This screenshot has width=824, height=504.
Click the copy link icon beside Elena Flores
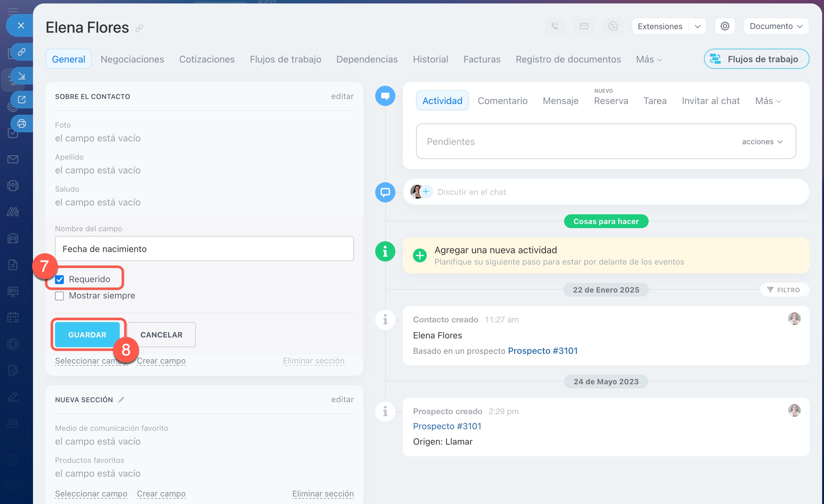[x=139, y=28]
